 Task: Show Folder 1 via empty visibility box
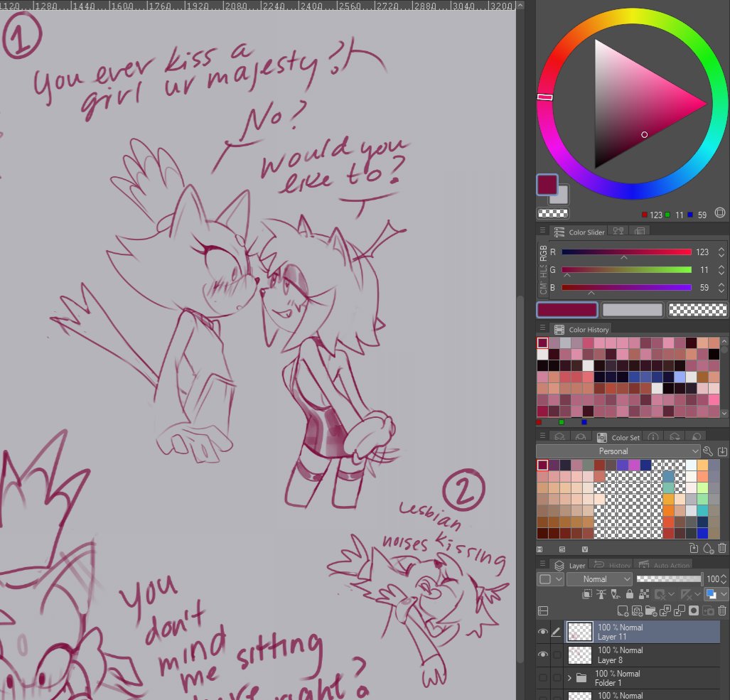pos(543,678)
